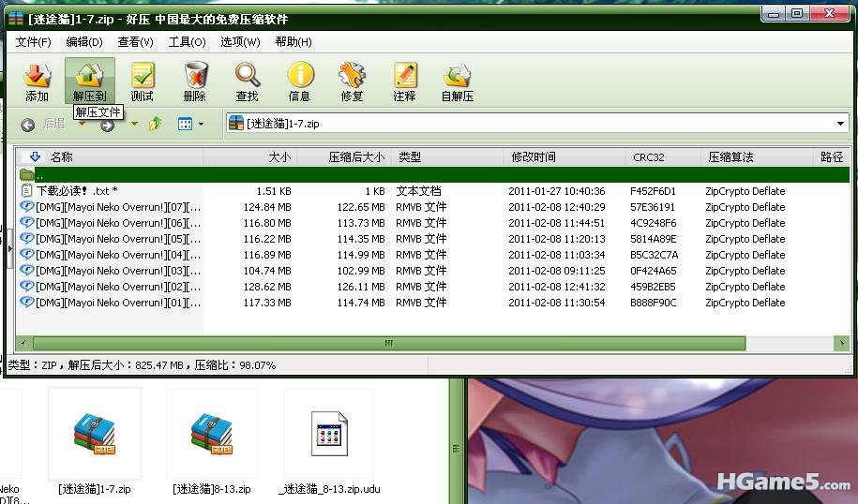Run the 测试 (Test) archive tool
This screenshot has width=858, height=504.
point(142,81)
